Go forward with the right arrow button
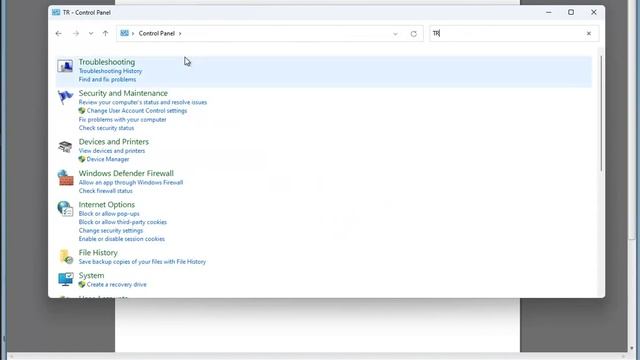This screenshot has width=640, height=360. 76,33
